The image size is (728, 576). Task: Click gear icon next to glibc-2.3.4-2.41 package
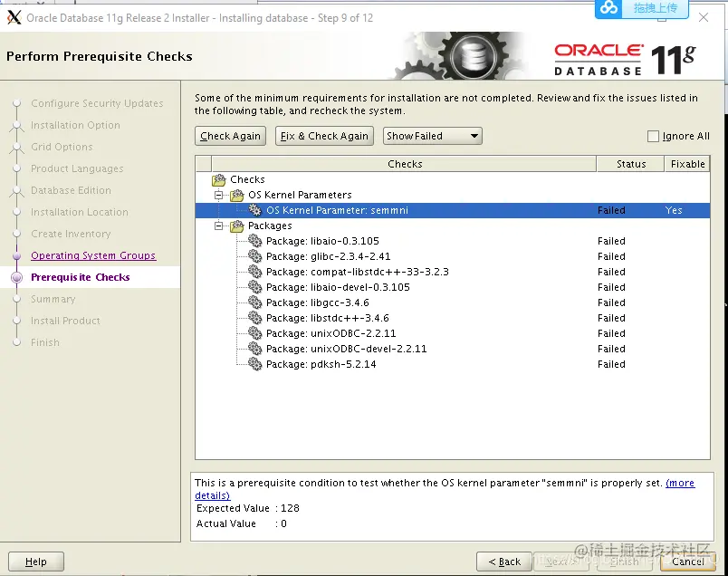click(255, 256)
